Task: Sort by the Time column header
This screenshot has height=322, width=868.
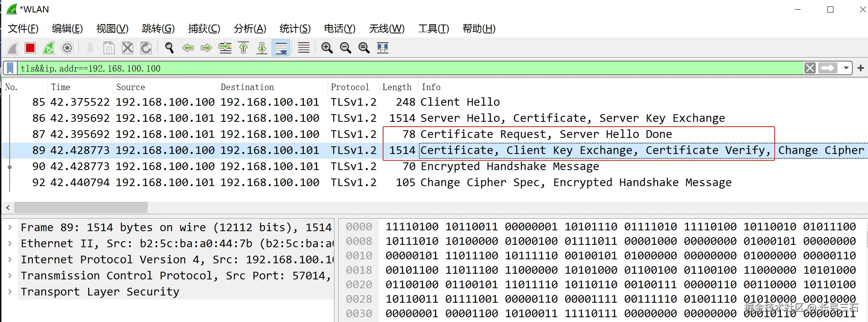Action: (x=80, y=87)
